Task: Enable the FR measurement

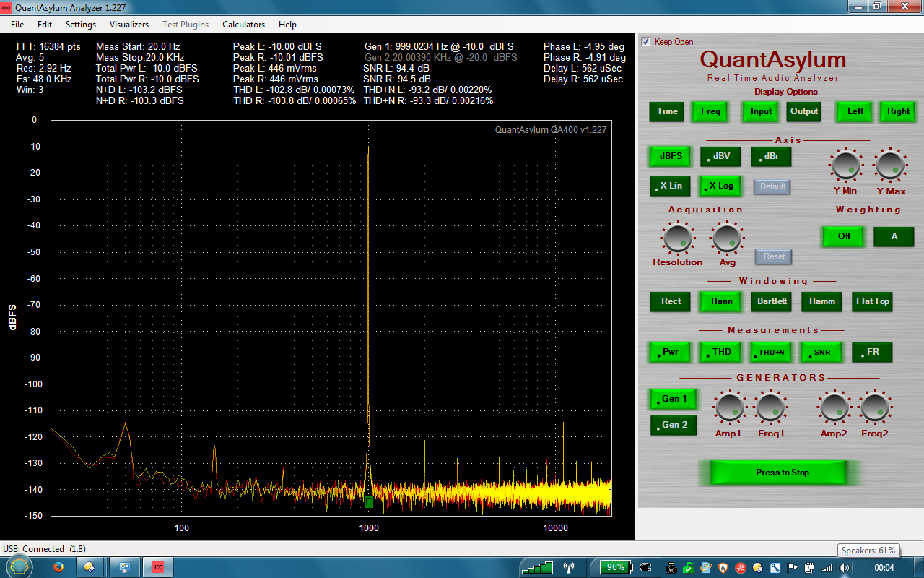Action: pyautogui.click(x=872, y=352)
